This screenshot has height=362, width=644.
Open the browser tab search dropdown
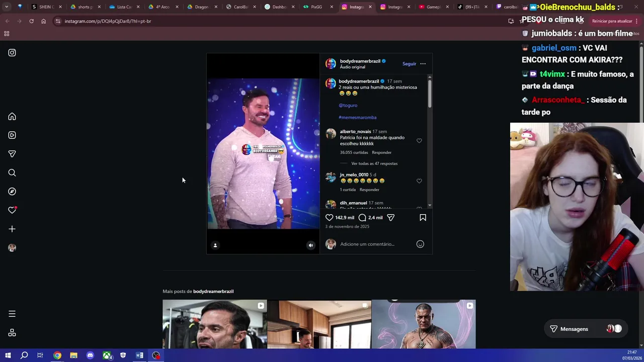coord(7,7)
